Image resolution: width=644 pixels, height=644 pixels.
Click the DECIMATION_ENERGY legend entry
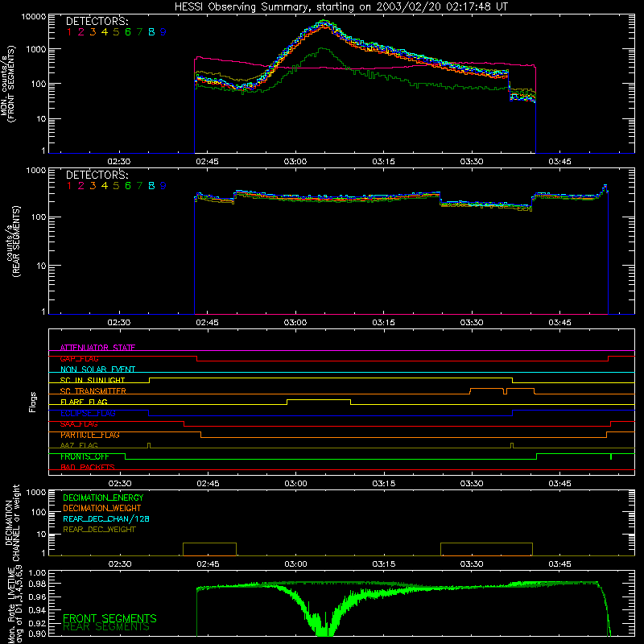(x=103, y=497)
